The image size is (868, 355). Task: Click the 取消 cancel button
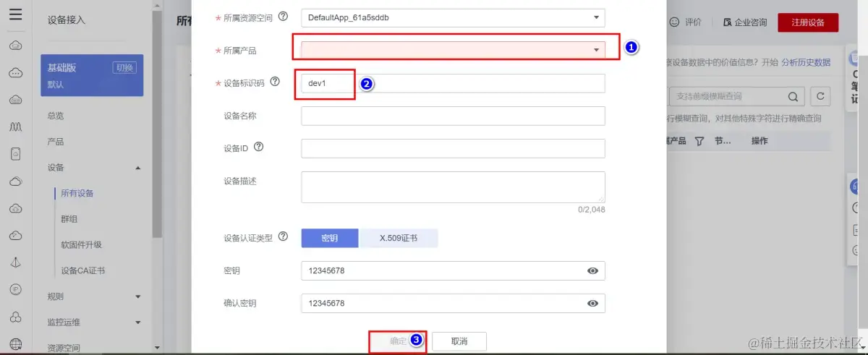tap(459, 341)
